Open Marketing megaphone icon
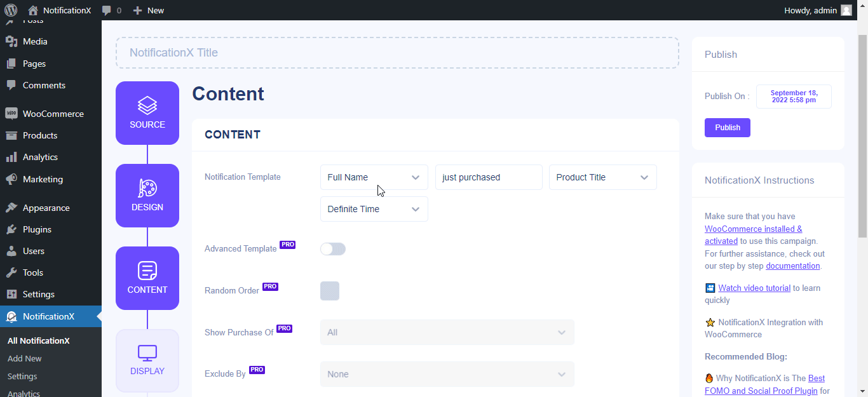Screen dimensions: 868x397 coord(11,179)
